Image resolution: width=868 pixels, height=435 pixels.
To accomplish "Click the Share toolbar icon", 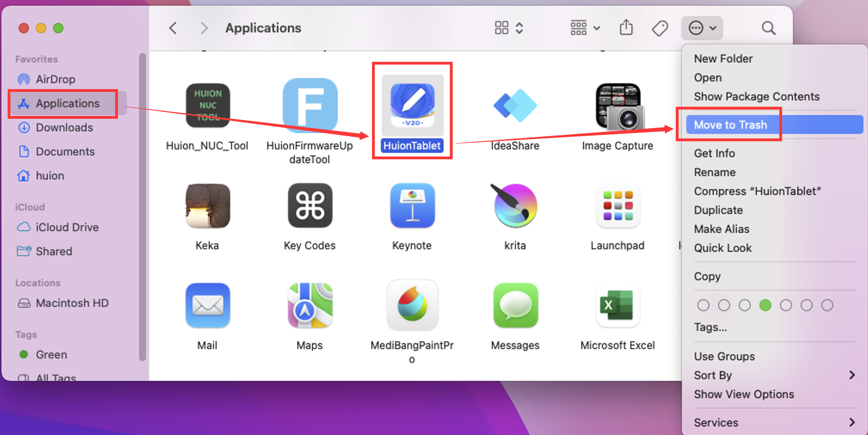I will point(626,28).
